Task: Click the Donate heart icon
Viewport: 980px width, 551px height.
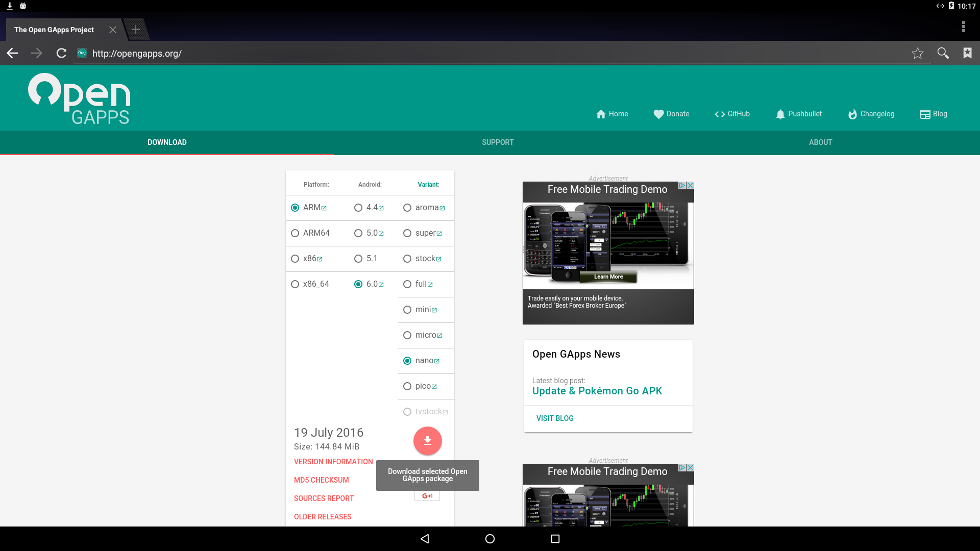Action: pos(657,114)
